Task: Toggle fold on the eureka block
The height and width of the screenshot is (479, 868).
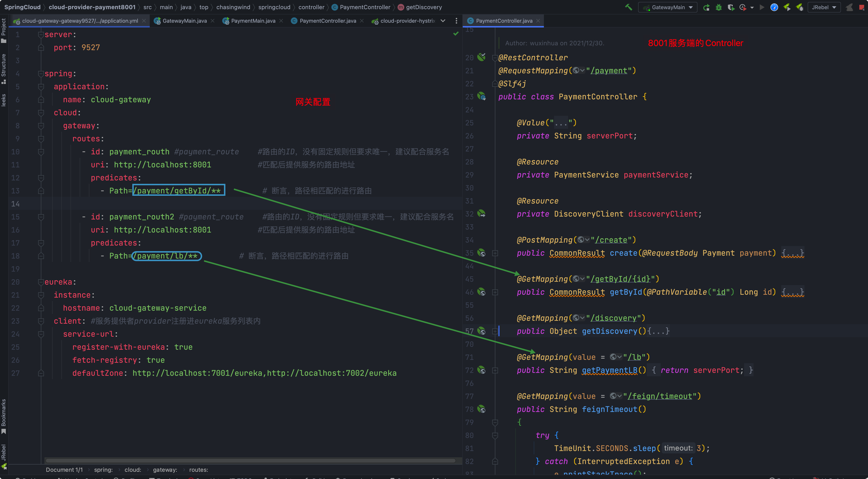Action: (x=41, y=282)
